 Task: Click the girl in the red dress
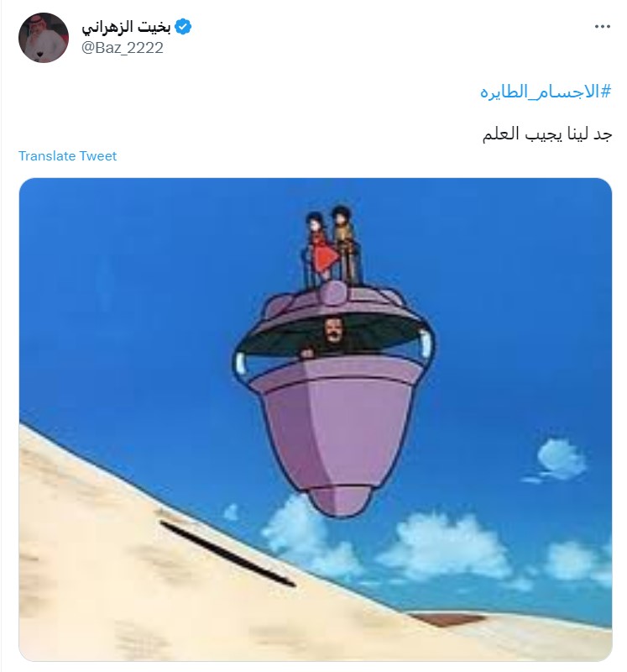[x=321, y=249]
